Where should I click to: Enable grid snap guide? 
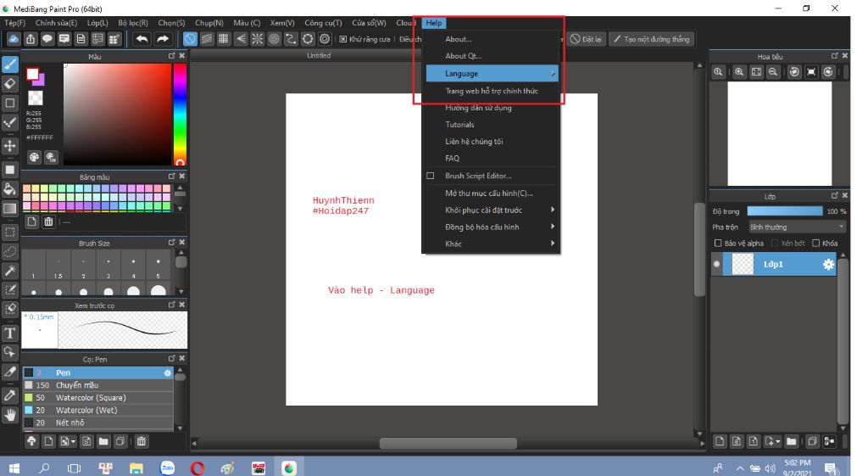point(224,39)
